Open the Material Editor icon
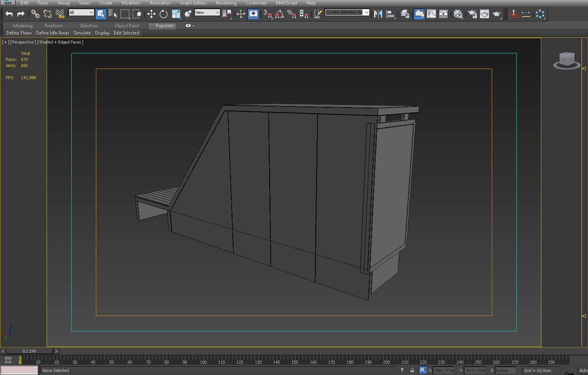 coord(458,14)
